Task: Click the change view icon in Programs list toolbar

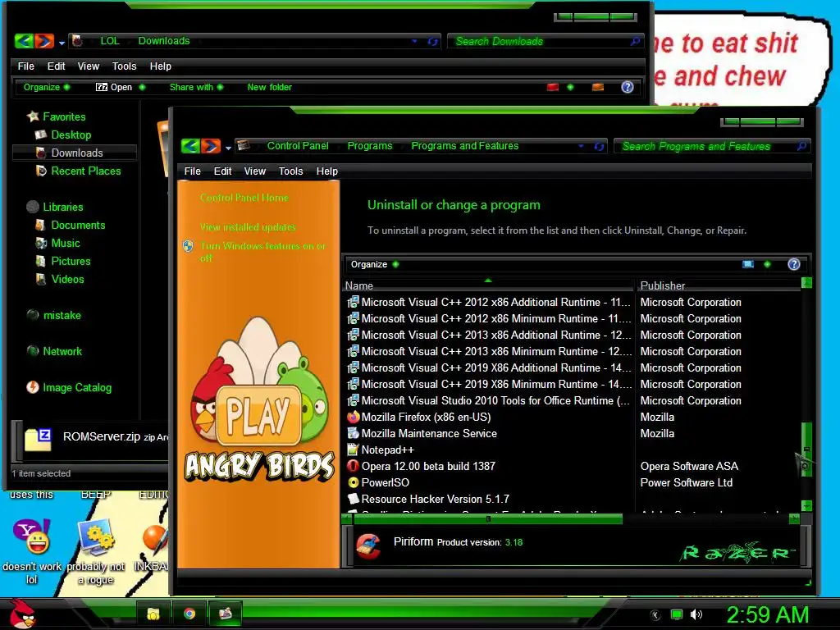Action: (x=748, y=264)
